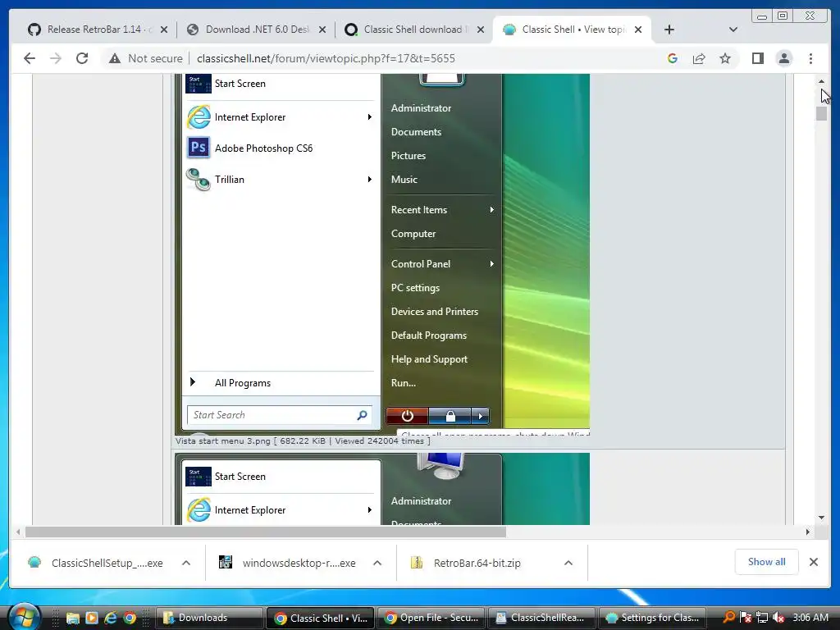Click the second start menu screenshot below
The width and height of the screenshot is (840, 630).
tap(382, 489)
